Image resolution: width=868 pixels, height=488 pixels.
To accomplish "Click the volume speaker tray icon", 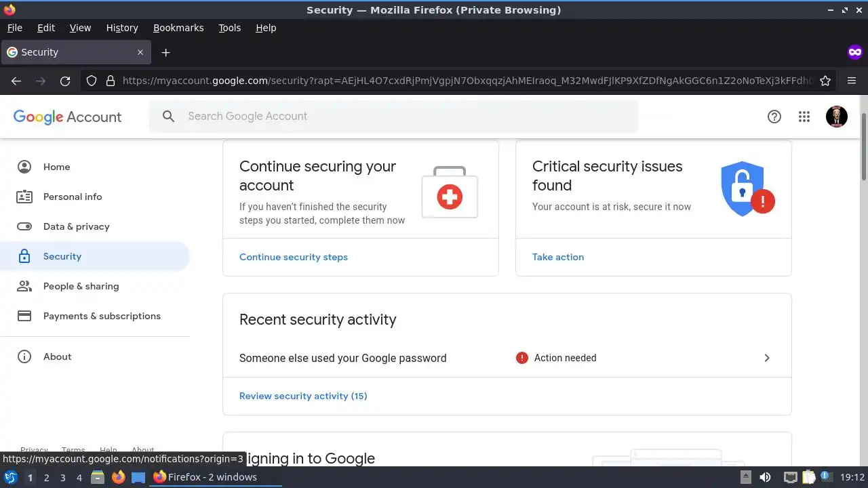I will [x=765, y=477].
